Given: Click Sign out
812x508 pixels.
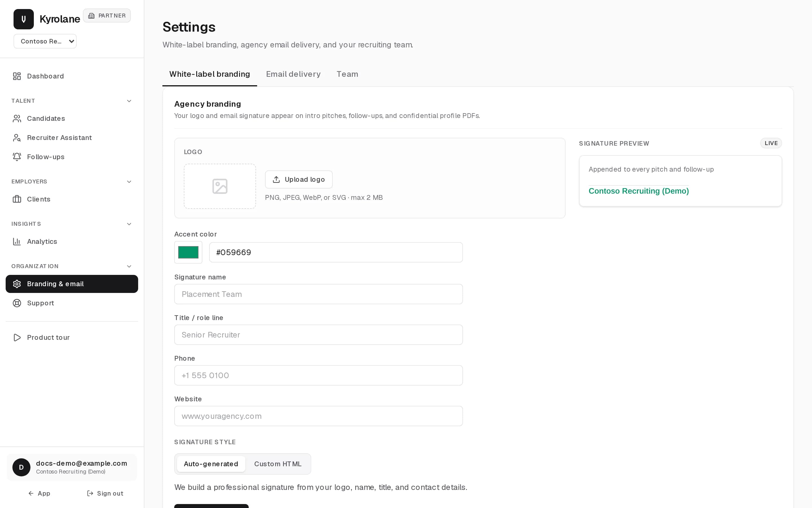Looking at the screenshot, I should (105, 493).
